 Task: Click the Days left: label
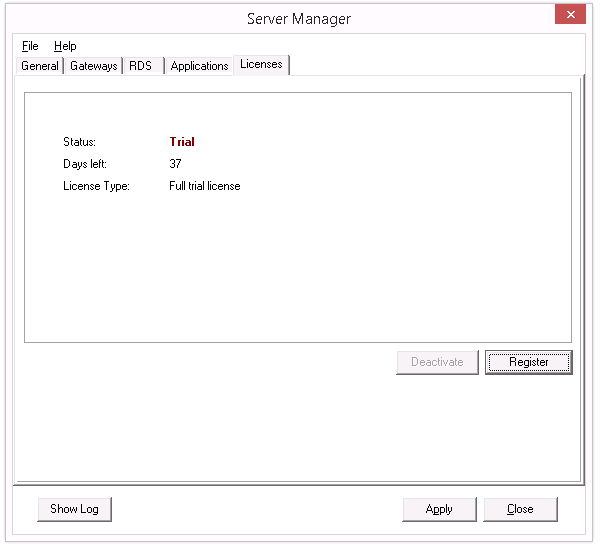pos(85,164)
